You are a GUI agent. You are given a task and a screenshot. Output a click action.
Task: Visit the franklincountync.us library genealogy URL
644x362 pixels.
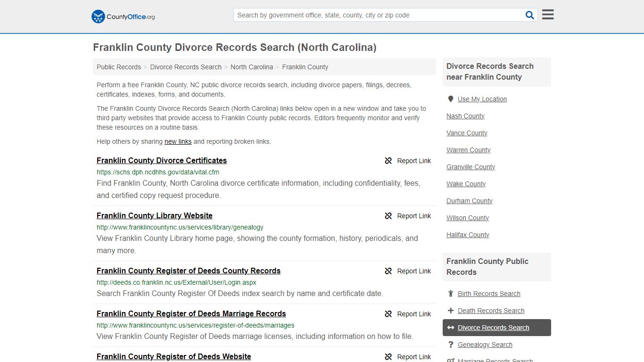pos(180,227)
